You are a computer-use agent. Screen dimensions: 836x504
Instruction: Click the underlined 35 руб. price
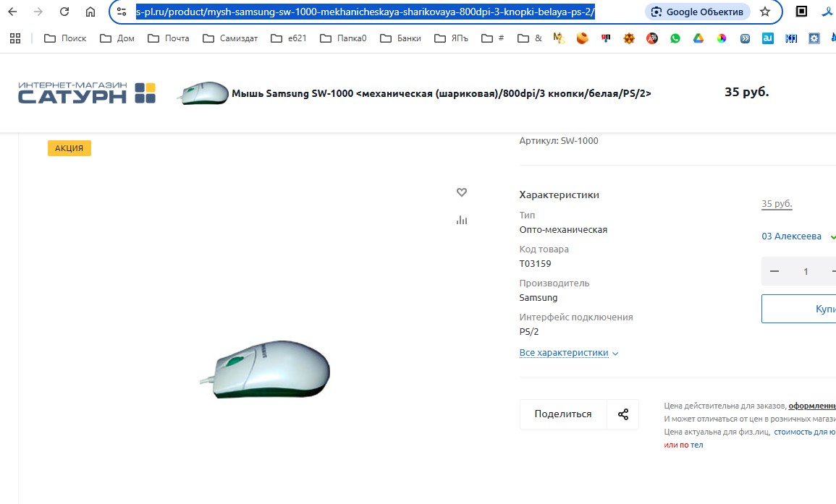pyautogui.click(x=777, y=203)
